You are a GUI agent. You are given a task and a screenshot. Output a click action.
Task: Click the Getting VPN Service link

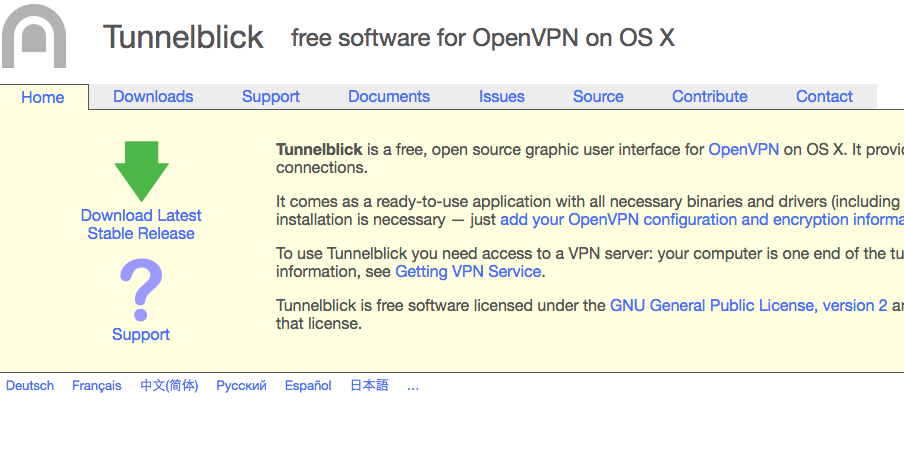coord(468,272)
